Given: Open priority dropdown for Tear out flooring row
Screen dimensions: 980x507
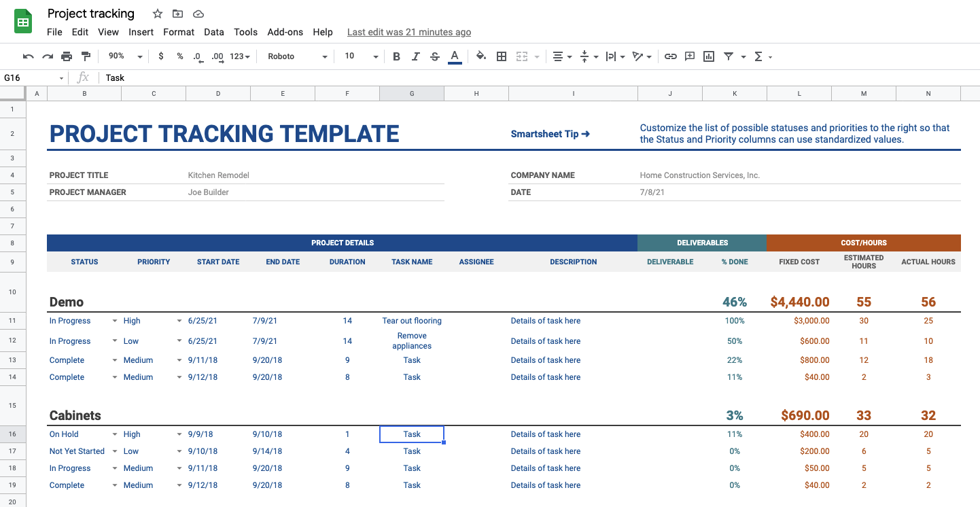Looking at the screenshot, I should (x=179, y=321).
